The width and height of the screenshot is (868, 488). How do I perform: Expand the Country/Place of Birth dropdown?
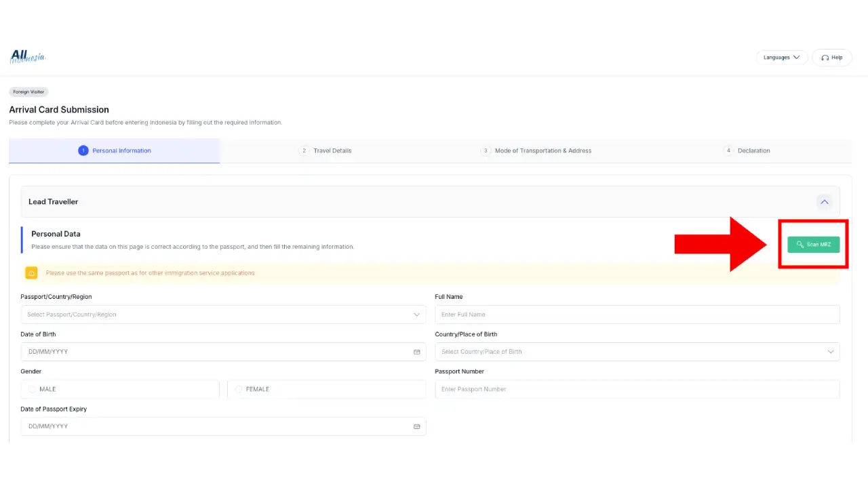[x=637, y=352]
